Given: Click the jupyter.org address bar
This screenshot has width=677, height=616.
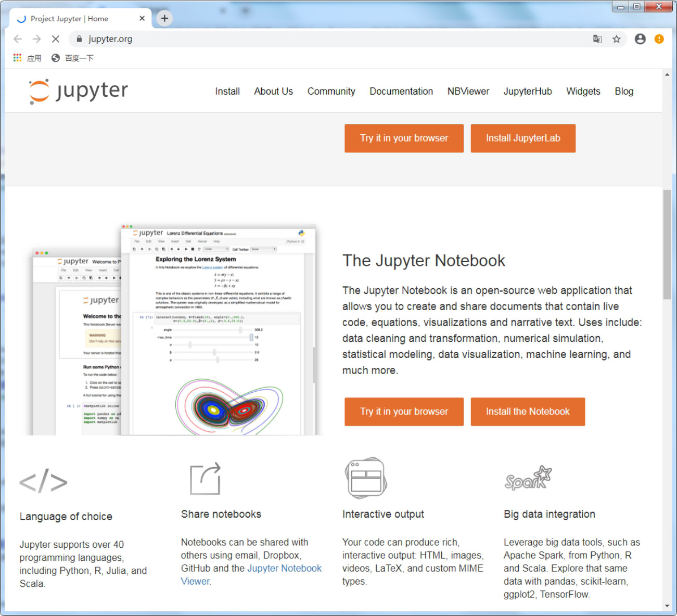Looking at the screenshot, I should pos(333,39).
